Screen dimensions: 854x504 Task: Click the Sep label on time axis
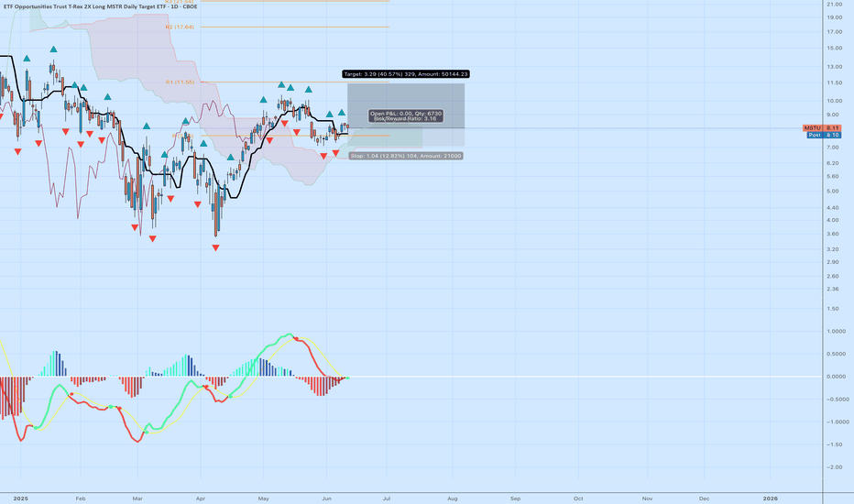[x=515, y=499]
